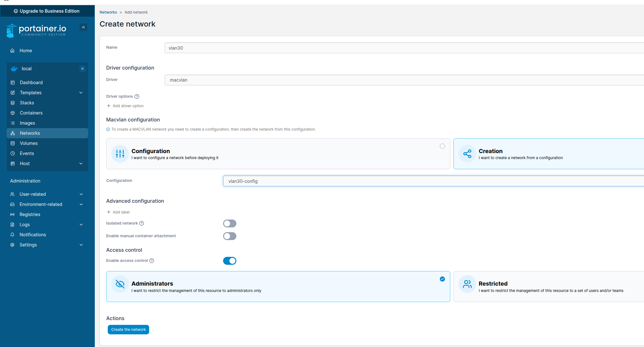Enable the Isolated network toggle
Screen dimensions: 644x347
(x=229, y=223)
